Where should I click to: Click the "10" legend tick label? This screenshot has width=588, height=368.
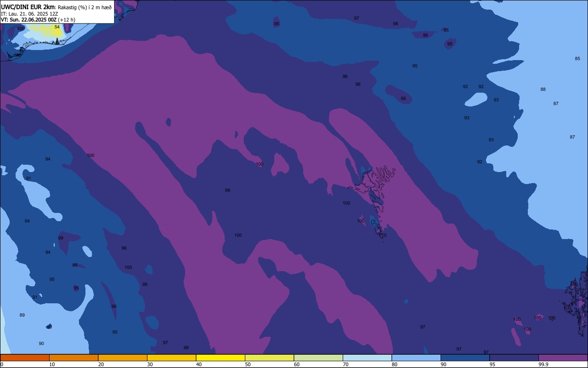(x=52, y=364)
